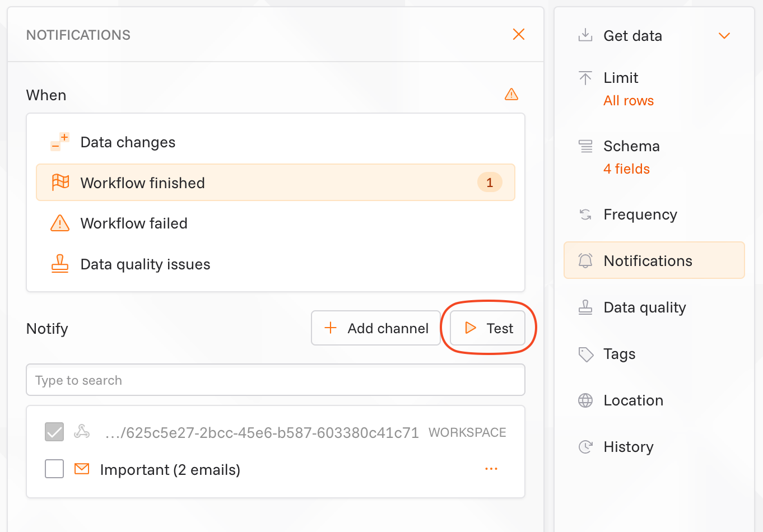
Task: Click the Limit arrow icon
Action: [585, 78]
